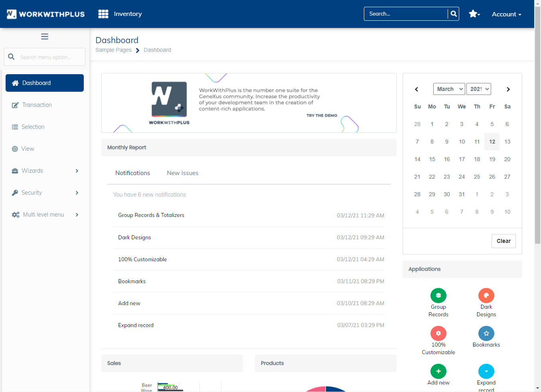This screenshot has width=541, height=392.
Task: Click the TRY THE DEMO link
Action: pos(322,116)
